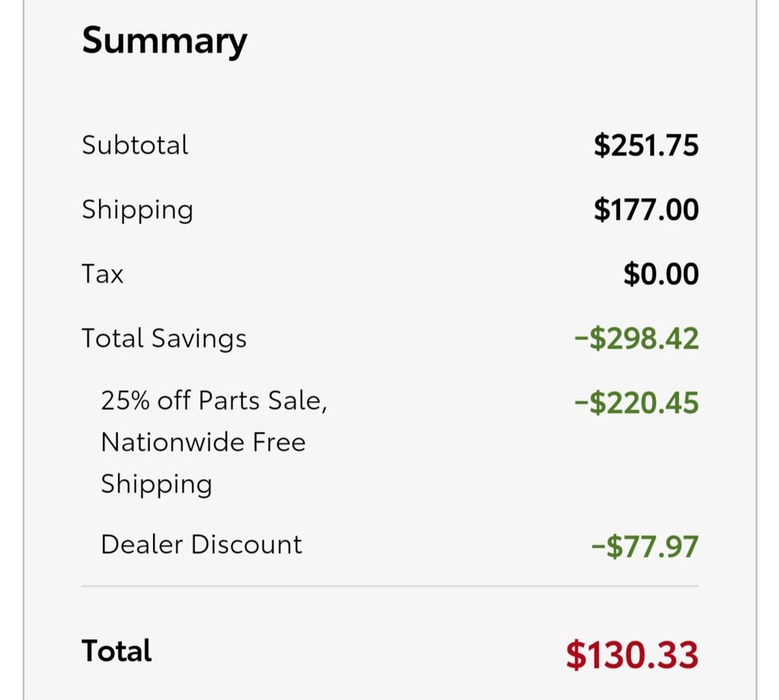Click the Nationwide Free text line
The height and width of the screenshot is (700, 779).
(203, 442)
